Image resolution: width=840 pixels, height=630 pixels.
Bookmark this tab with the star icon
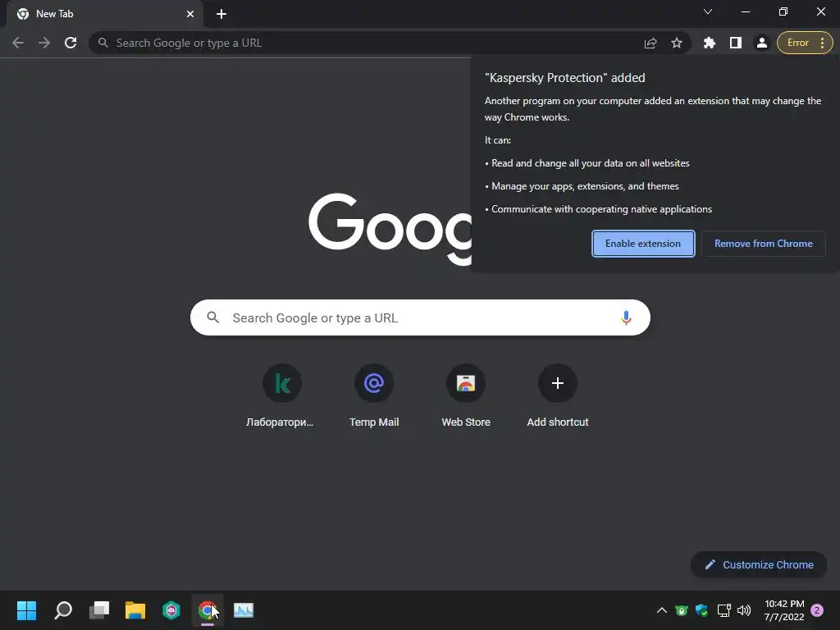(x=677, y=43)
